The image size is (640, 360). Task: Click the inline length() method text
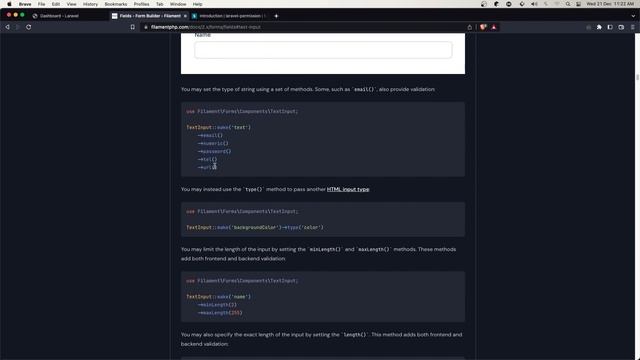click(355, 335)
